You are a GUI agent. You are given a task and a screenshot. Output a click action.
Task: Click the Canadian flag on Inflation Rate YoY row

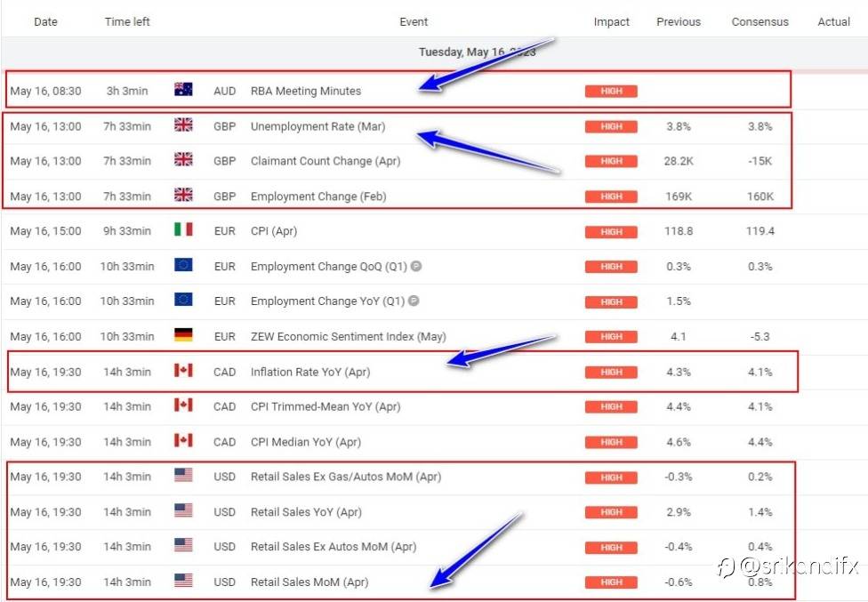[183, 370]
